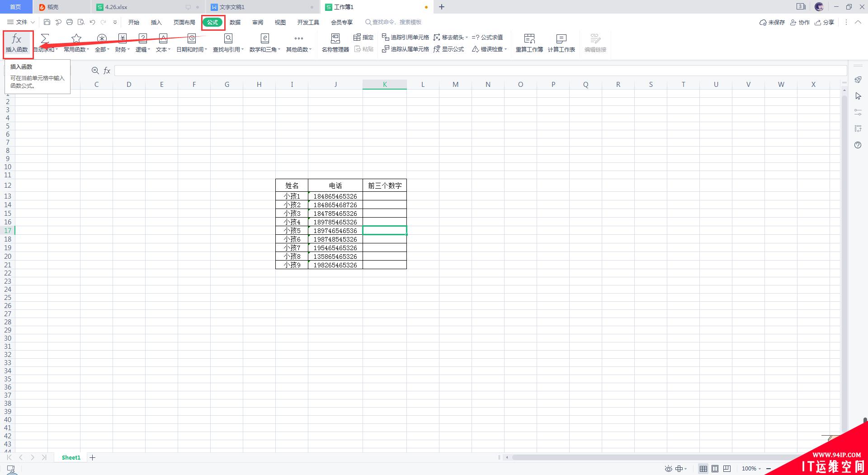The image size is (868, 475).
Task: Click the Define Name (指定) button
Action: [363, 38]
